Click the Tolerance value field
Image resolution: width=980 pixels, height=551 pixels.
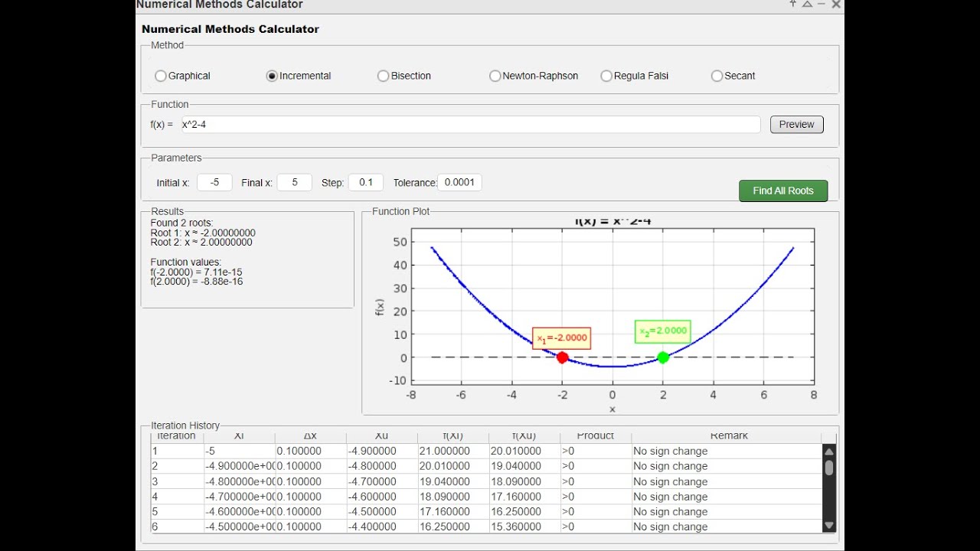pos(459,183)
